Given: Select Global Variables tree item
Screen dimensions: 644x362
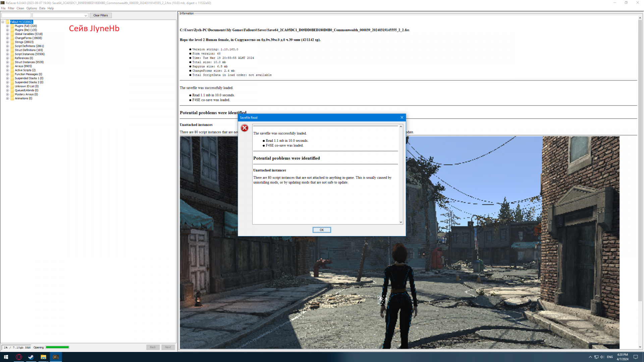Looking at the screenshot, I should (29, 34).
